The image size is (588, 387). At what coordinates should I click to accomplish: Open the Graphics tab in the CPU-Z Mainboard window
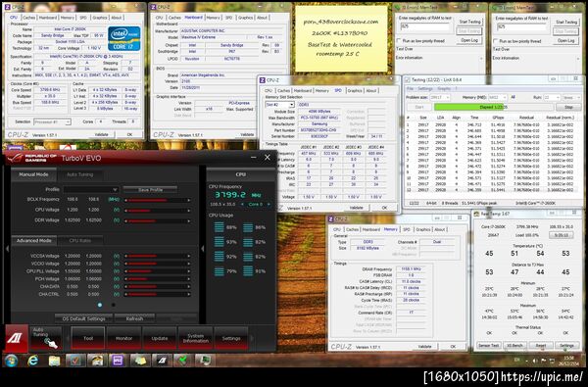(245, 18)
